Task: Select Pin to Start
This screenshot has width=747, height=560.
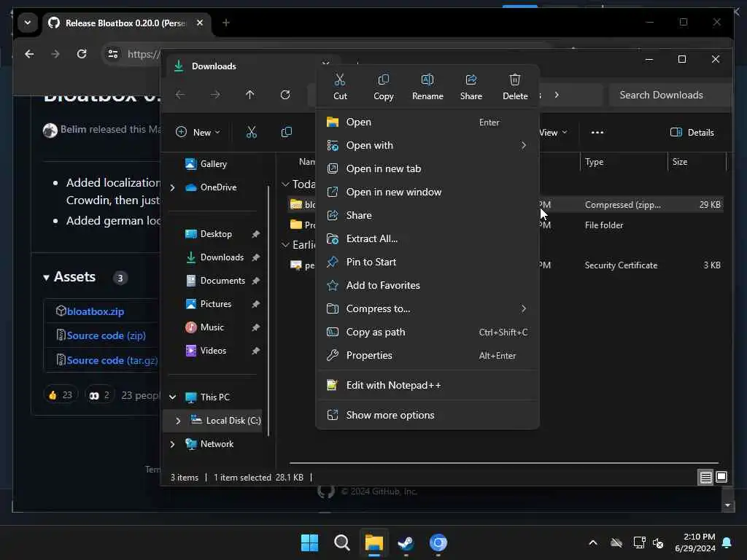Action: click(x=427, y=262)
